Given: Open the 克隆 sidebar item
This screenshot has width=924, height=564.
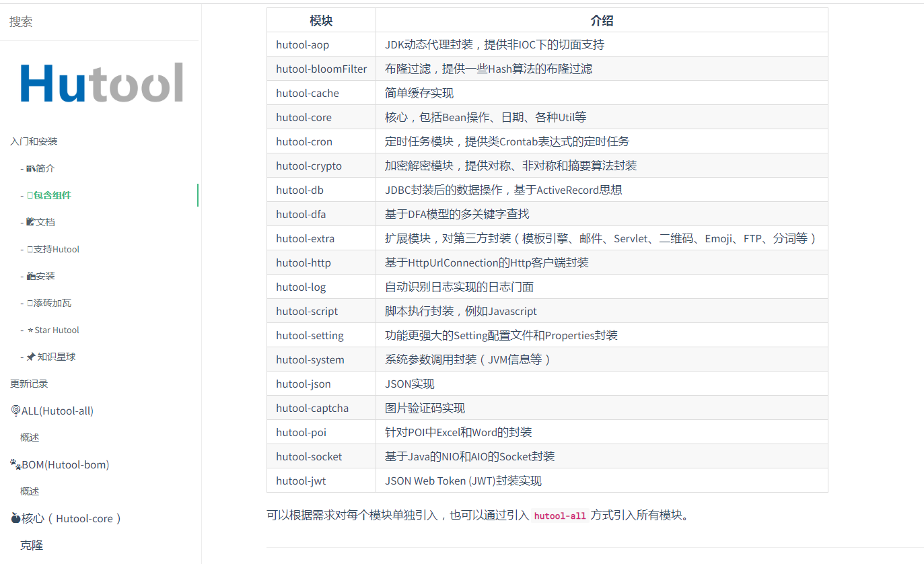Looking at the screenshot, I should tap(32, 545).
